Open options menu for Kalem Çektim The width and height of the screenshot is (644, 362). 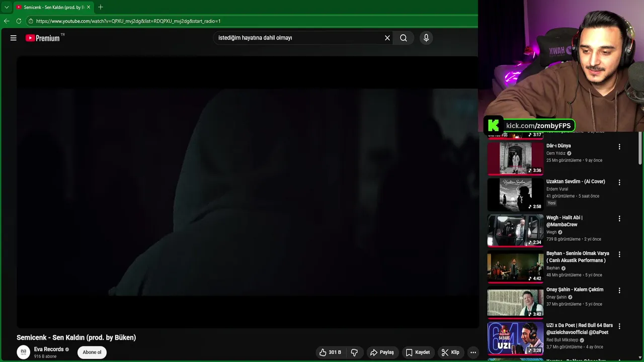coord(619,291)
